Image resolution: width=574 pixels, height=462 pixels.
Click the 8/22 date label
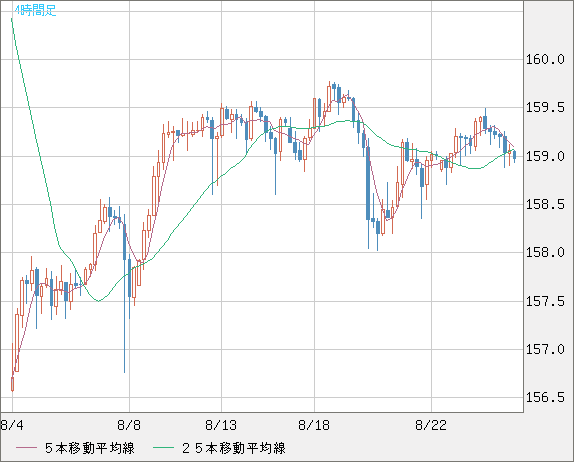point(431,425)
